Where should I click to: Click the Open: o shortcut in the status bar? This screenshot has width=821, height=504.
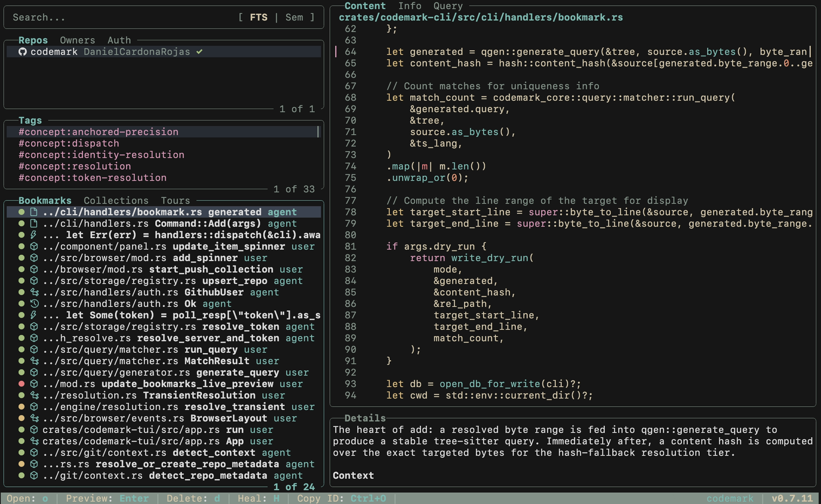(27, 499)
